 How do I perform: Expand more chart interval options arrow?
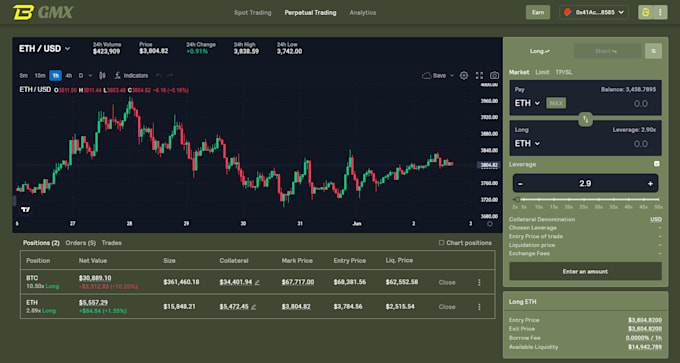pyautogui.click(x=90, y=75)
